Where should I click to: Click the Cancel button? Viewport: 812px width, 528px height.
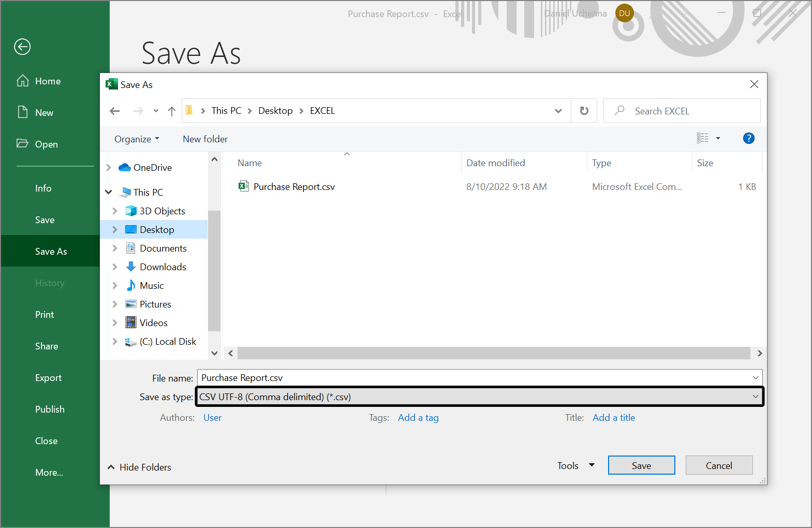coord(719,465)
